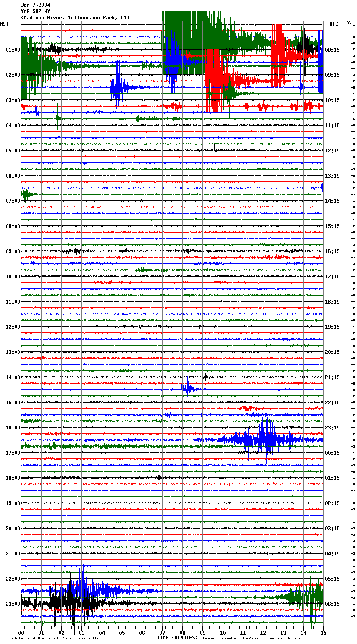357x644 pixels.
Task: Select the '01:00' MST hour label
Action: tap(13, 50)
